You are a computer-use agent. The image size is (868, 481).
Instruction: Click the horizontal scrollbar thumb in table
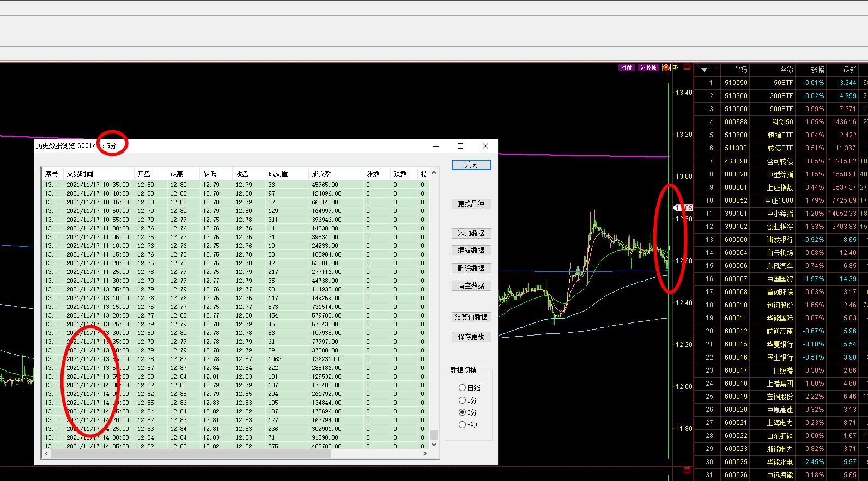(x=191, y=453)
